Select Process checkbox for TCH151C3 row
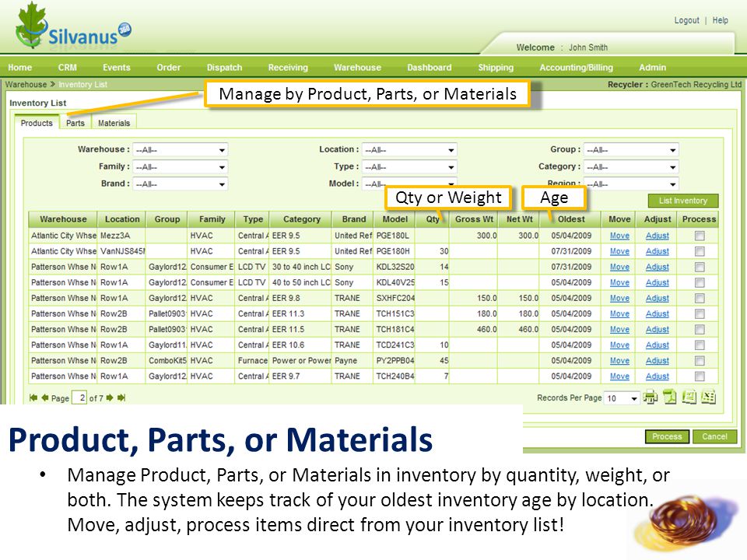Image resolution: width=747 pixels, height=560 pixels. click(700, 313)
